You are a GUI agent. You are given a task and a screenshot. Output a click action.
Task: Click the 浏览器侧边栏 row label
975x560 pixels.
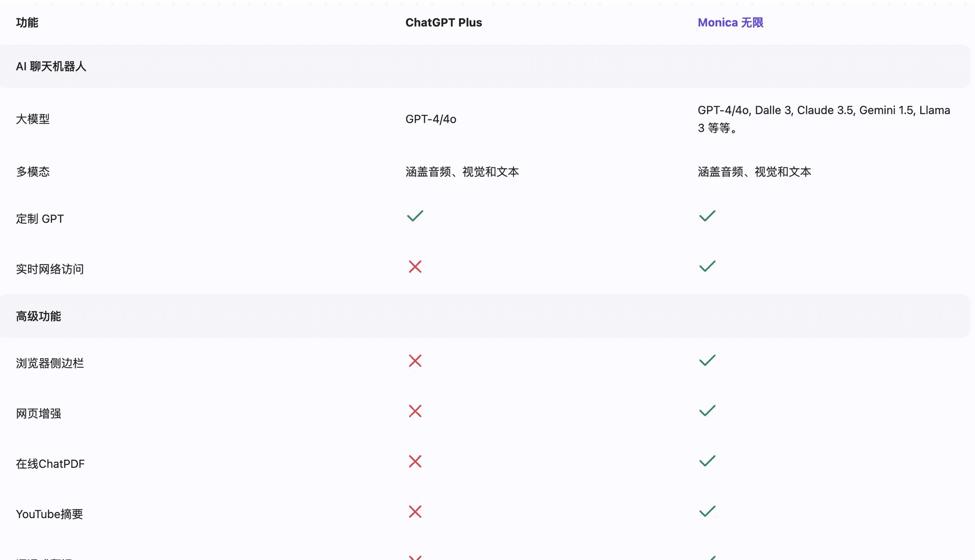click(50, 364)
